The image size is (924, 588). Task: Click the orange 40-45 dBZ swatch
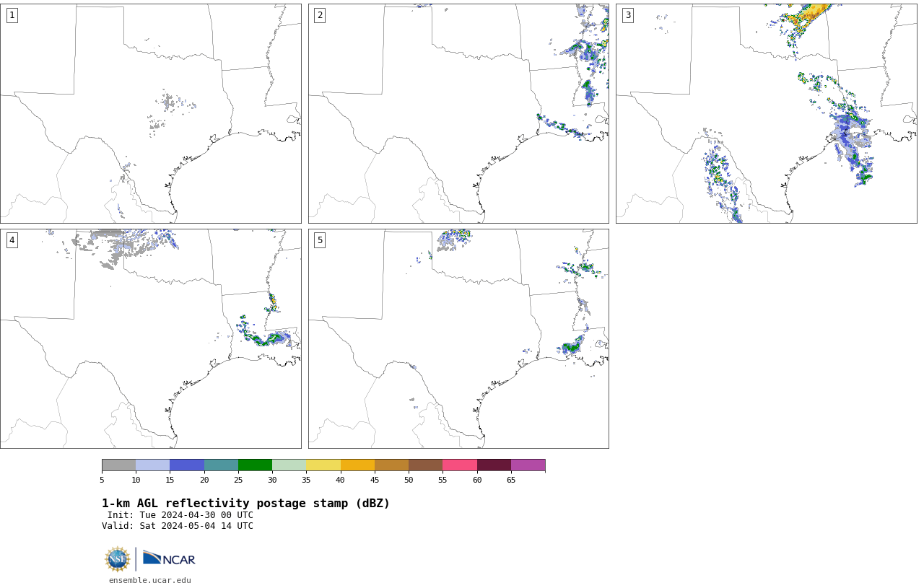[x=357, y=465]
